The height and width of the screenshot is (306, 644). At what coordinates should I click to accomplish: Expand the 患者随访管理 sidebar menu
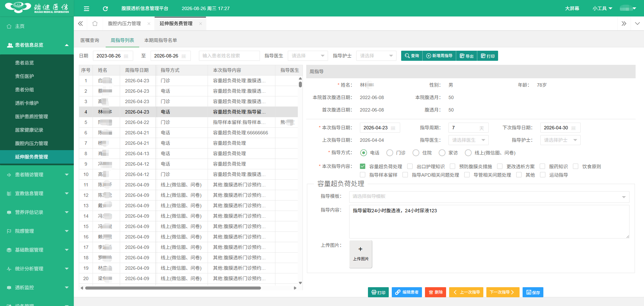pos(37,175)
